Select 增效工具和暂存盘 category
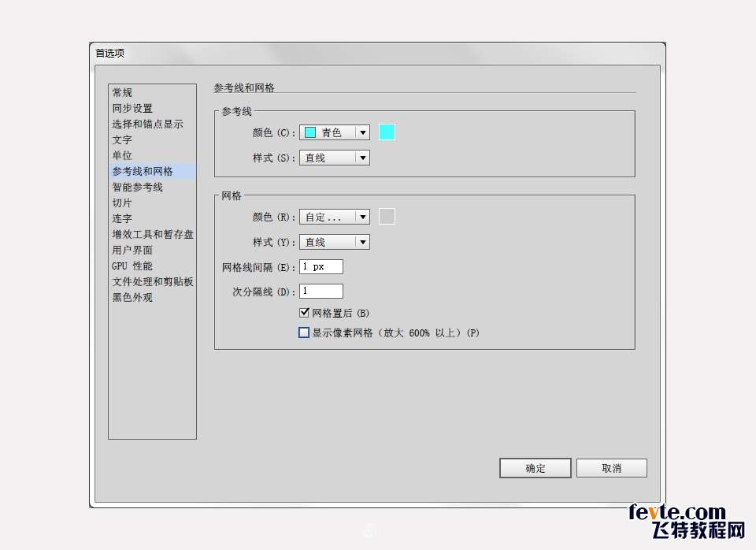 (x=152, y=235)
